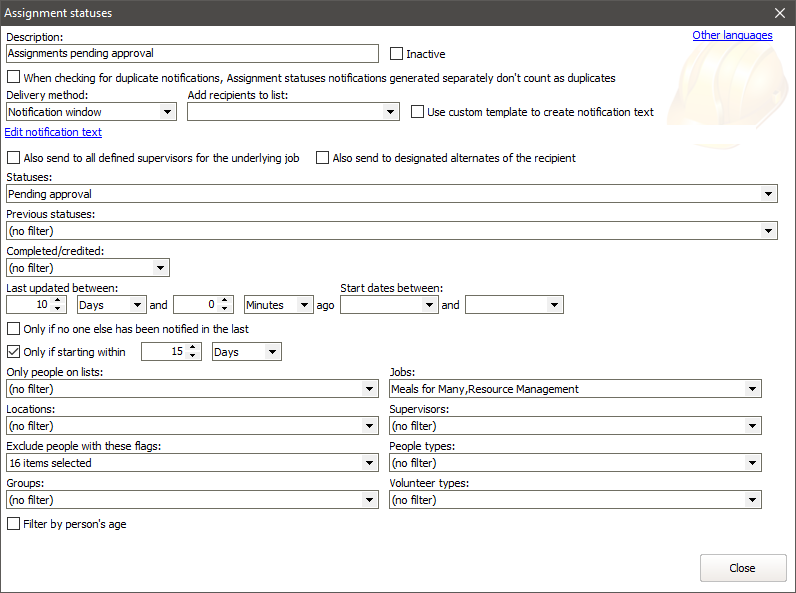The width and height of the screenshot is (796, 593).
Task: Increase the 'Last updated' days value of 10
Action: [58, 300]
